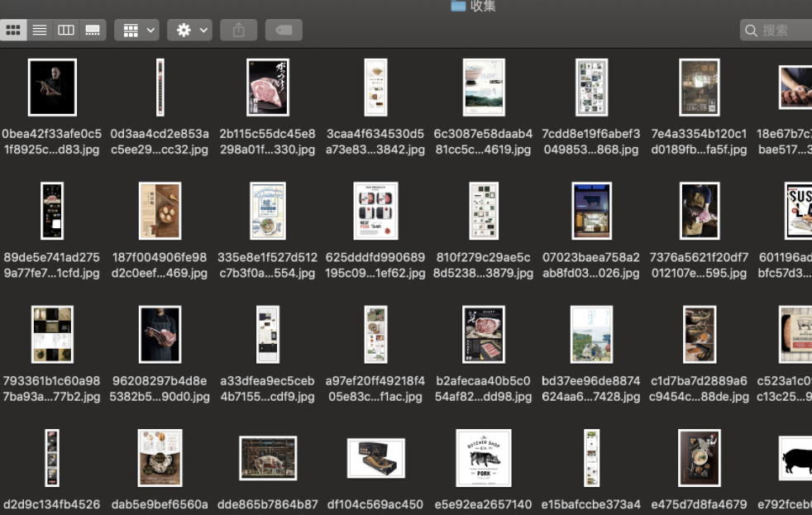
Task: Select thumbnail of 07023baea758a2 image
Action: 591,211
